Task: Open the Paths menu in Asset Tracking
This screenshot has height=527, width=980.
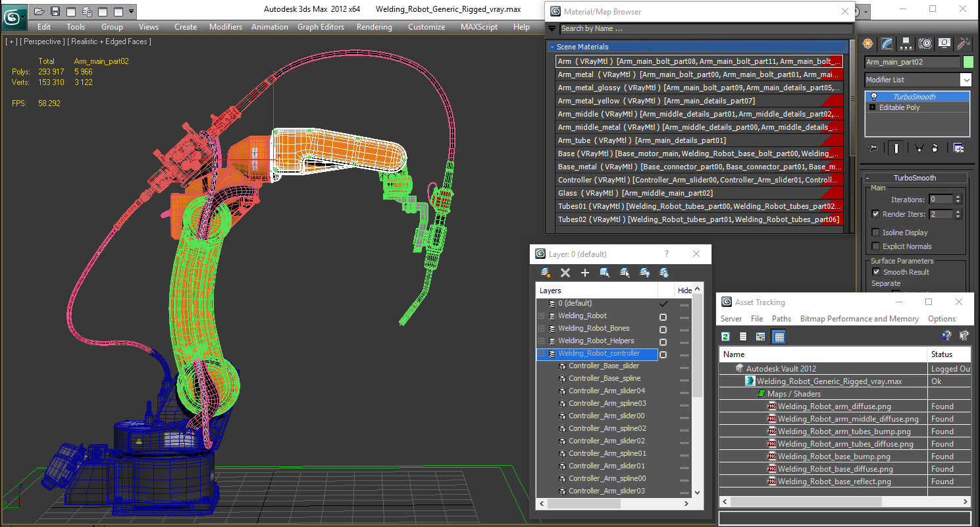Action: 781,319
